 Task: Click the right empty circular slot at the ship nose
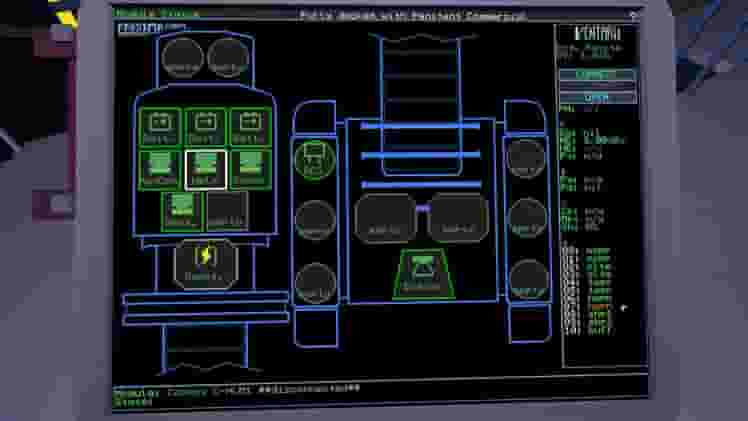(x=228, y=58)
